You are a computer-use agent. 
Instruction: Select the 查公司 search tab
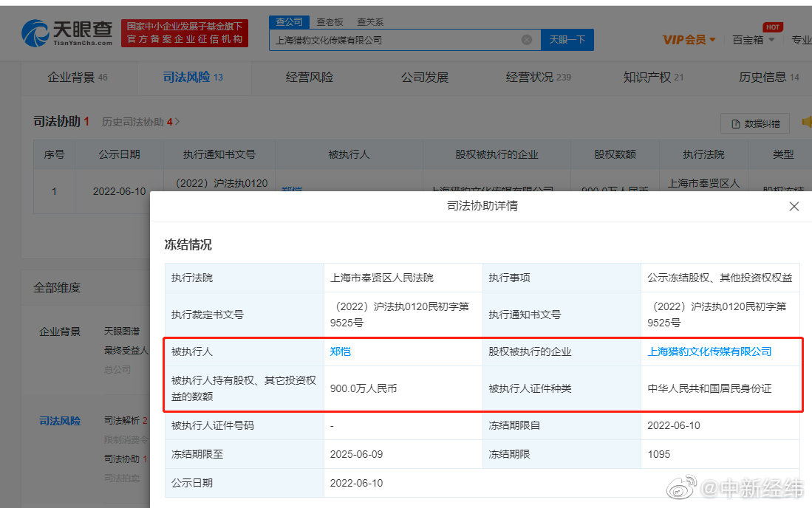point(289,21)
